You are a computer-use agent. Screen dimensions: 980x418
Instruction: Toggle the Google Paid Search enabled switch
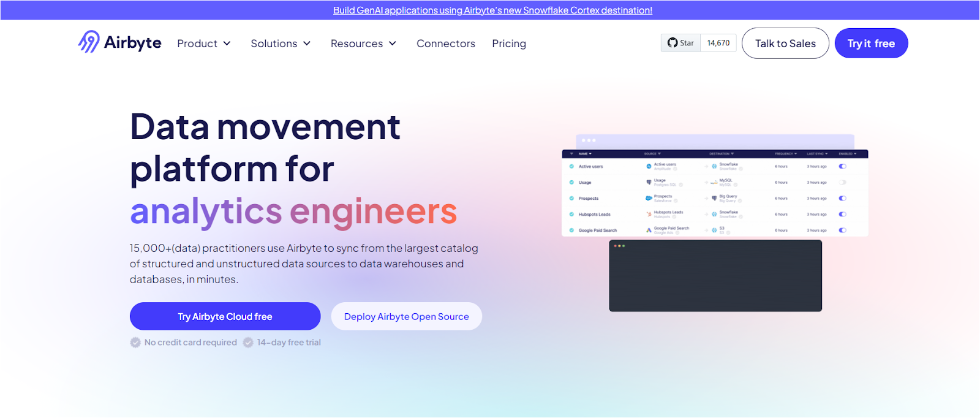(843, 230)
